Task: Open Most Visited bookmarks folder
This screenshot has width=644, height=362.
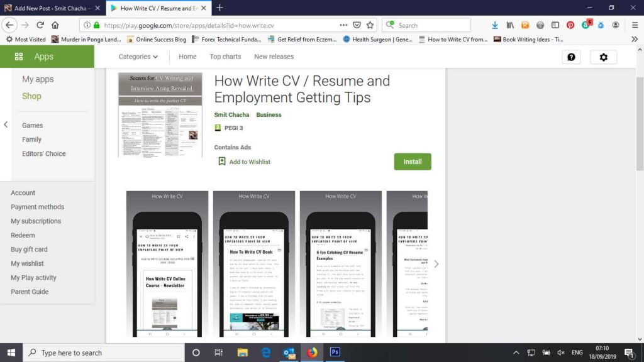Action: pyautogui.click(x=25, y=40)
